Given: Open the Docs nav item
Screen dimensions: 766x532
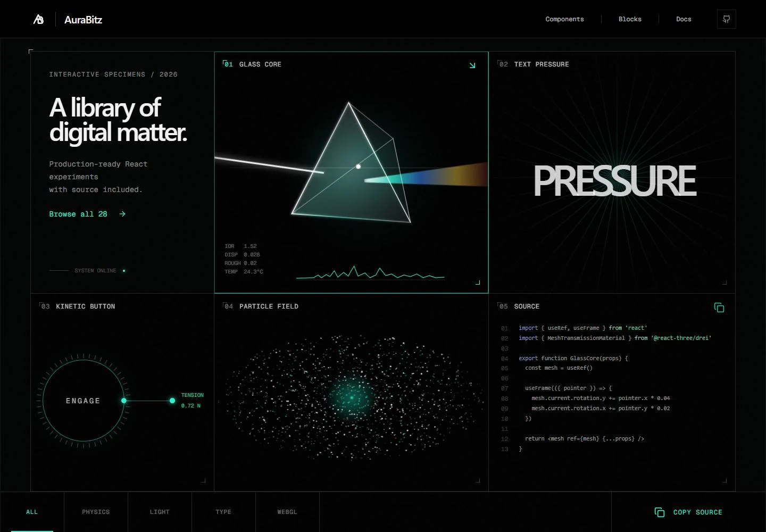Looking at the screenshot, I should click(x=684, y=19).
